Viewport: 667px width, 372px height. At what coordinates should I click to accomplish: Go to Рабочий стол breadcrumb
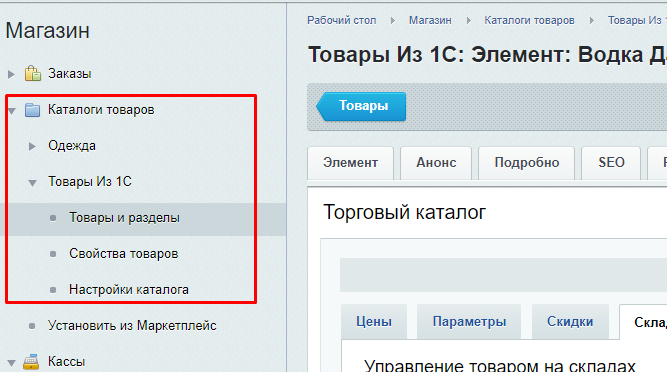coord(342,20)
